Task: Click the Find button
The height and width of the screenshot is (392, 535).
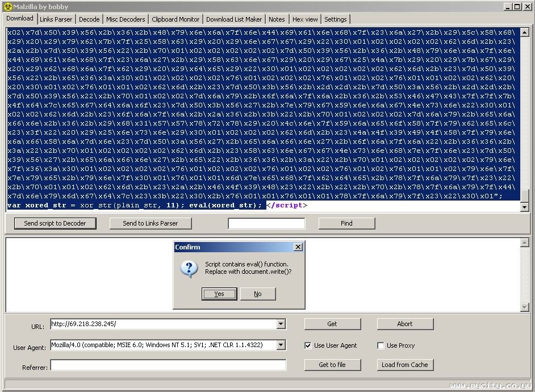Action: coord(346,223)
